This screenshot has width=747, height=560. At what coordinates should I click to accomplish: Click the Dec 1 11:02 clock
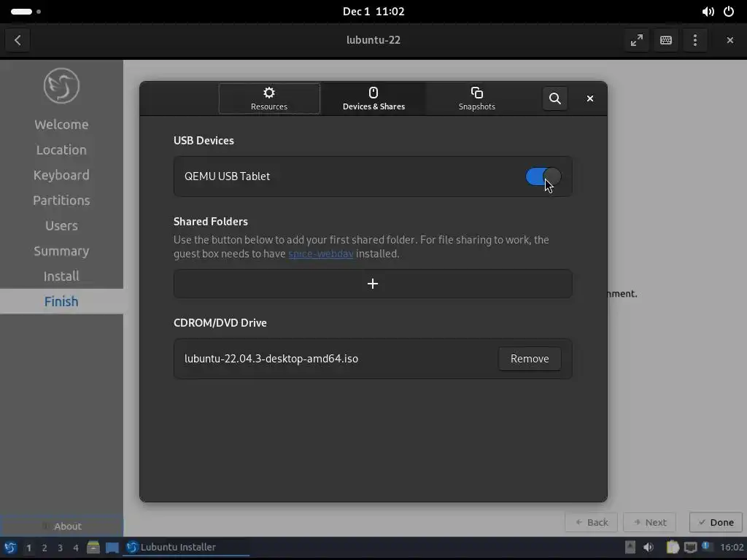pos(373,12)
